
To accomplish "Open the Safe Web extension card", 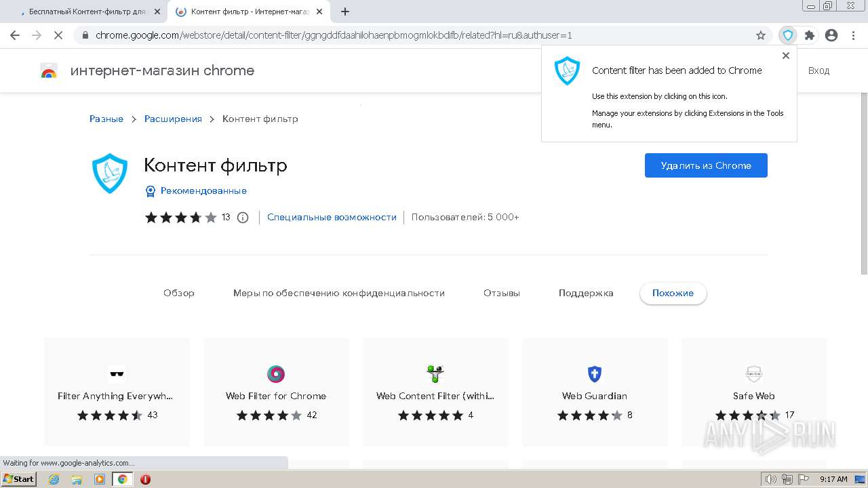I will click(754, 392).
